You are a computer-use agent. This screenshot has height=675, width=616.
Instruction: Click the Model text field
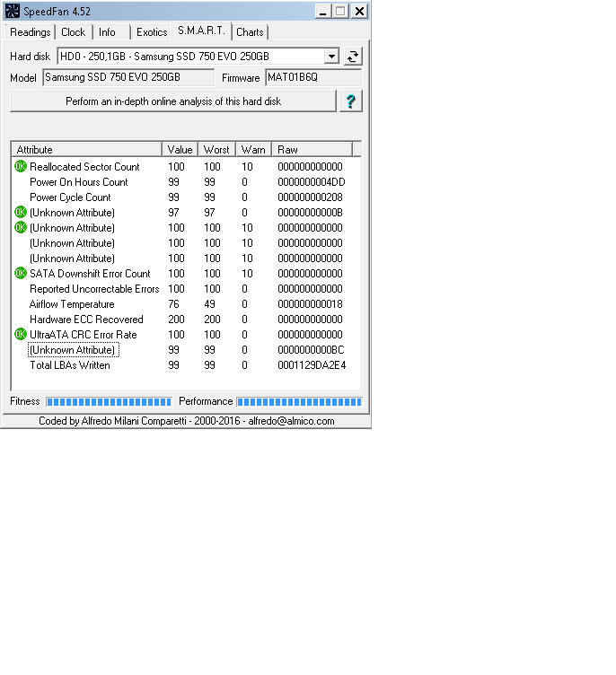pyautogui.click(x=128, y=77)
